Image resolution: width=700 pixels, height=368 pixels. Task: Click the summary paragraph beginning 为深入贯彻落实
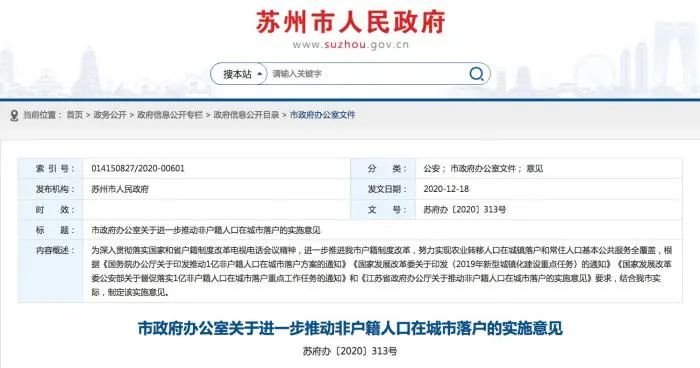click(x=382, y=271)
